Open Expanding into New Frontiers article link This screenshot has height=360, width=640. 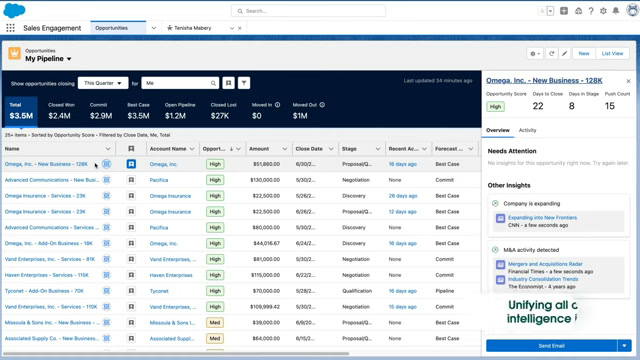542,218
